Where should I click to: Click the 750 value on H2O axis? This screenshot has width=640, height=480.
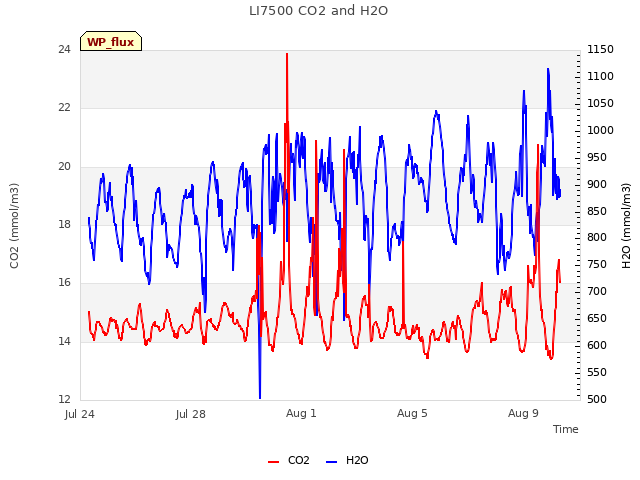597,264
